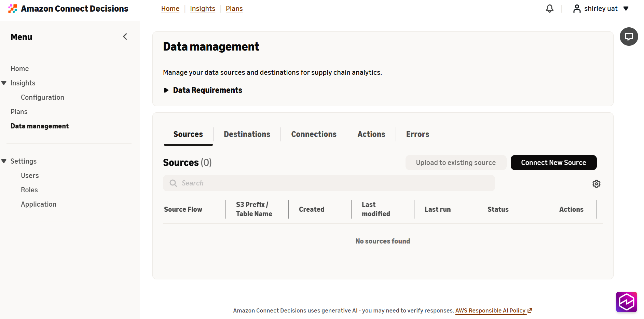644x319 pixels.
Task: Click the Amazon Connect Decisions title text
Action: 75,9
